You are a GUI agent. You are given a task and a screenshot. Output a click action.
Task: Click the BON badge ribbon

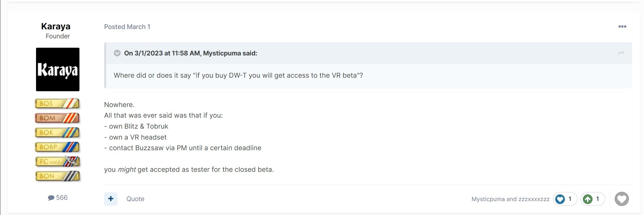pyautogui.click(x=57, y=176)
